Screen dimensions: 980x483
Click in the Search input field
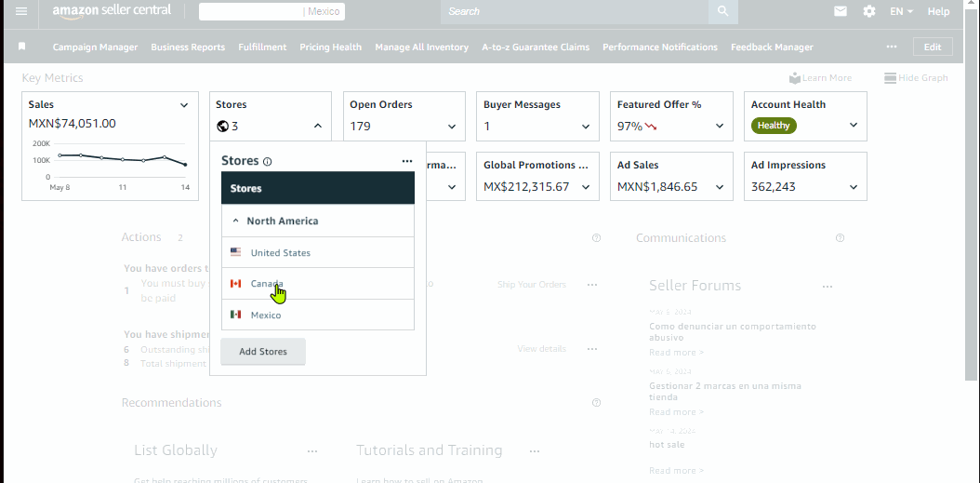pyautogui.click(x=575, y=11)
